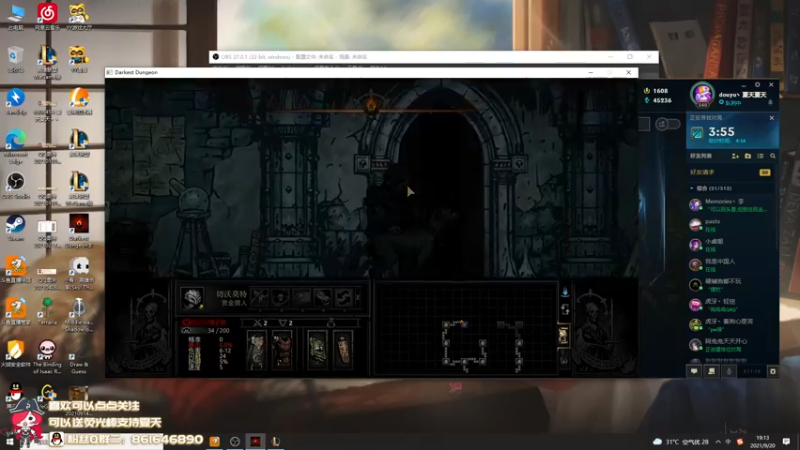Image resolution: width=800 pixels, height=450 pixels.
Task: Select friend 我是中国人 in list
Action: tap(730, 265)
